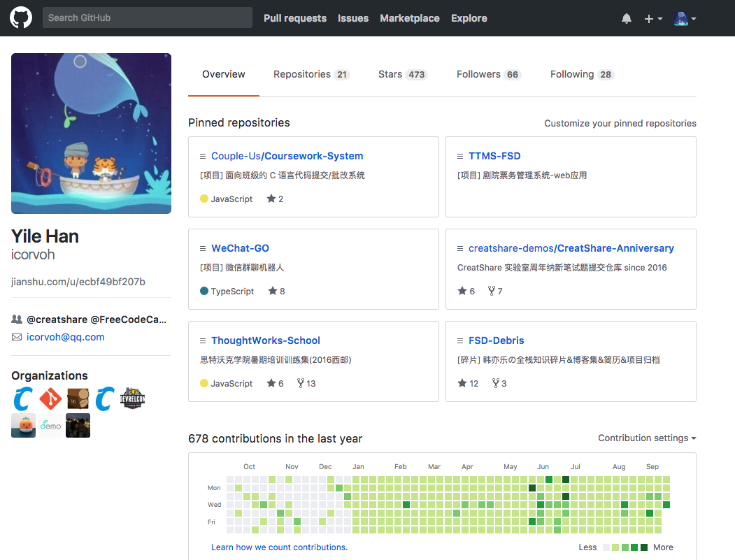
Task: Open the dark photo avatar organization
Action: click(x=78, y=426)
